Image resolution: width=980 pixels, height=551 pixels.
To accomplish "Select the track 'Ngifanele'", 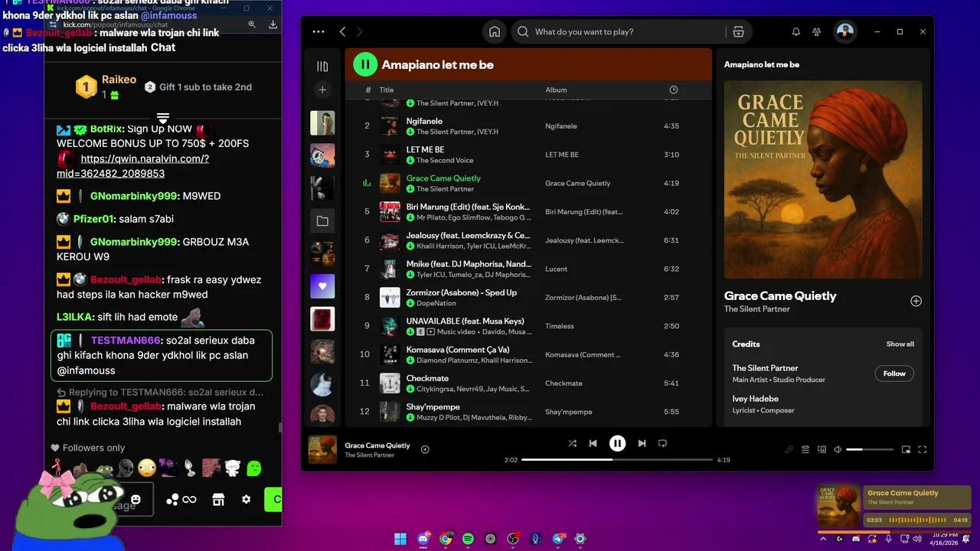I will 424,121.
